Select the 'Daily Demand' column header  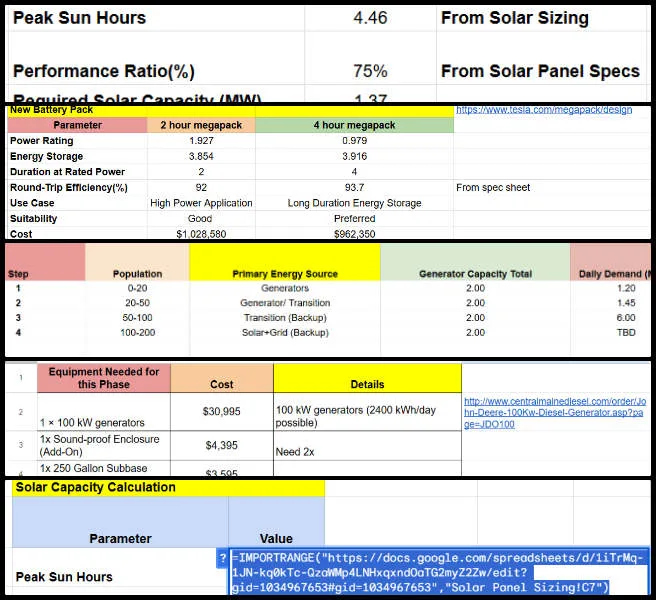(x=610, y=262)
